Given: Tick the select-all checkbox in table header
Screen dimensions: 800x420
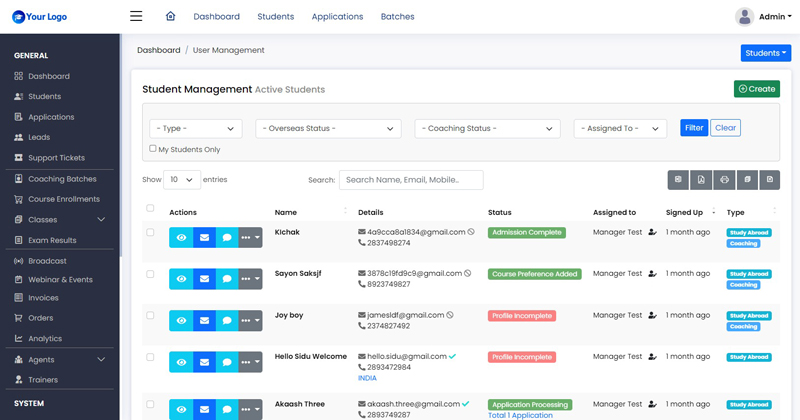Looking at the screenshot, I should pyautogui.click(x=150, y=208).
